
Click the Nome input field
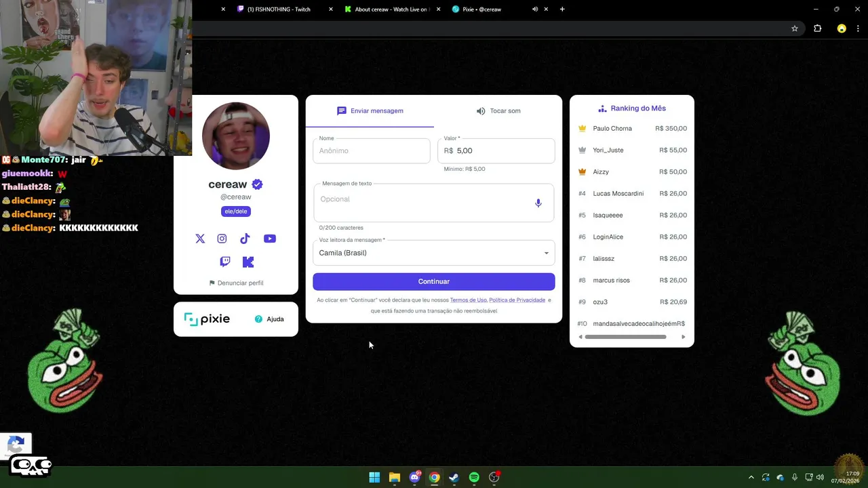372,150
